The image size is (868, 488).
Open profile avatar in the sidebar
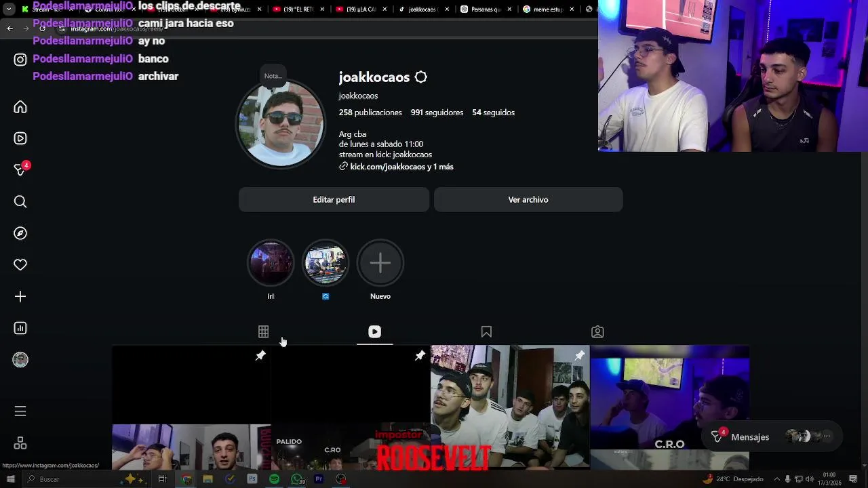pyautogui.click(x=20, y=360)
